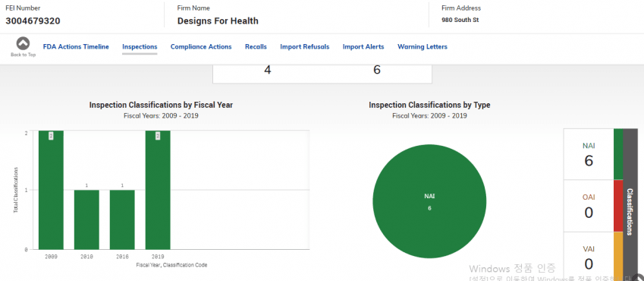Click the 2019 fiscal year bar

[x=158, y=190]
